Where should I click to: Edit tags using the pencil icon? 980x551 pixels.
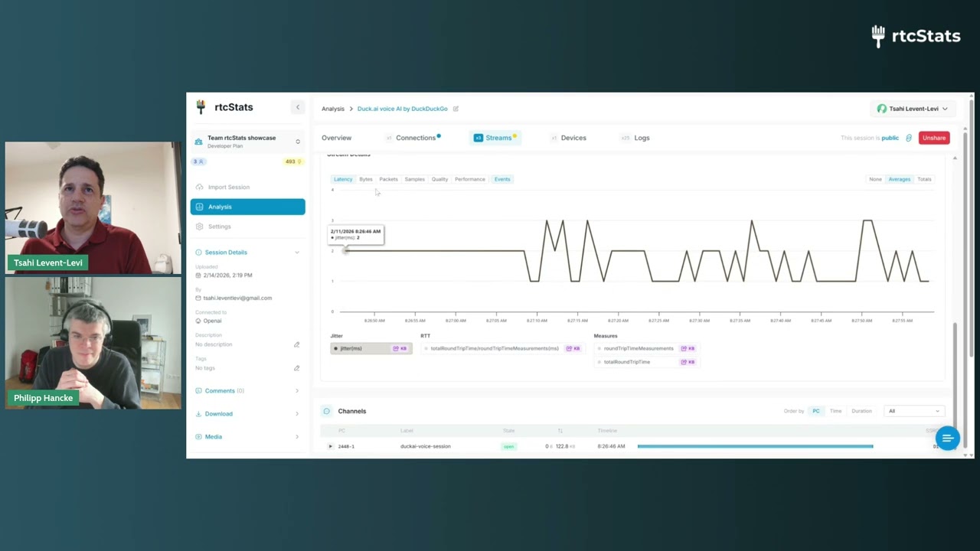click(296, 368)
